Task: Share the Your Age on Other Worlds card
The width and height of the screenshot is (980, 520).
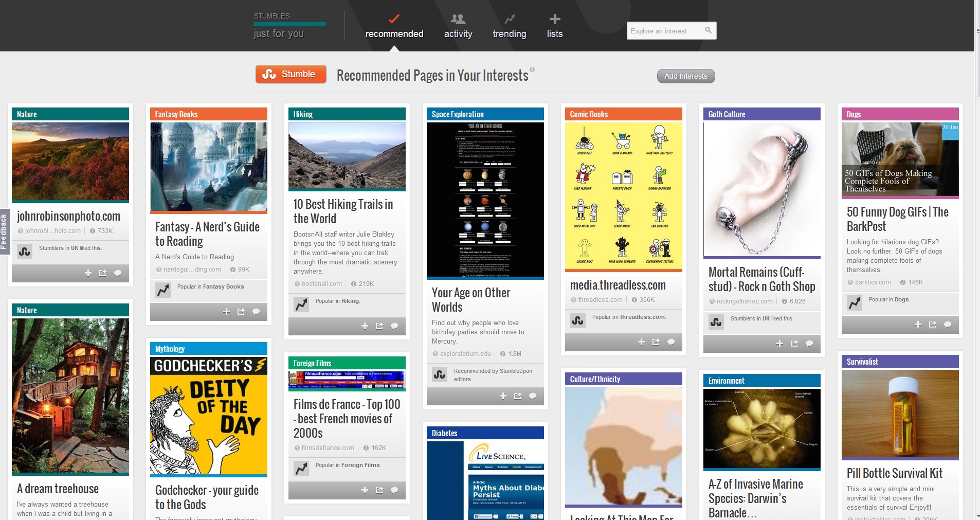Action: click(x=518, y=396)
